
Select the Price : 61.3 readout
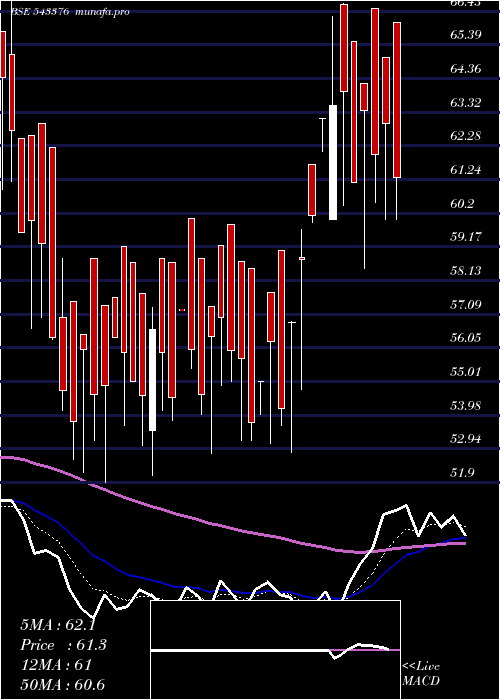coord(63,645)
